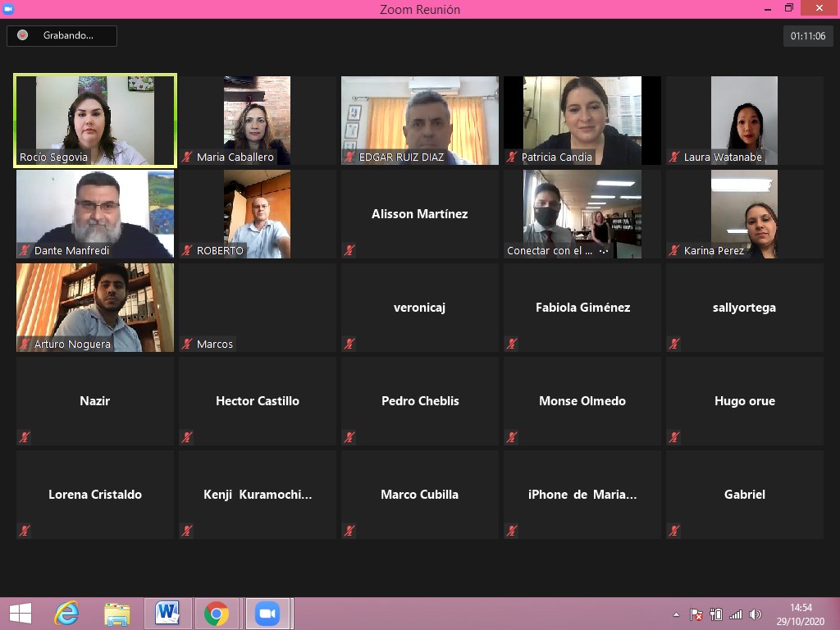Click the name 'Monse Olmedo'
This screenshot has width=840, height=630.
(x=582, y=400)
